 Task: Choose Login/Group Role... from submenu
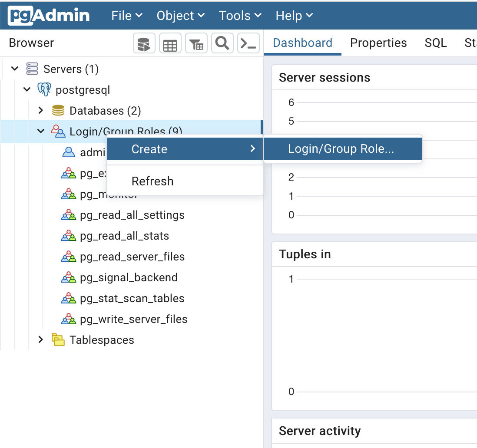point(341,149)
